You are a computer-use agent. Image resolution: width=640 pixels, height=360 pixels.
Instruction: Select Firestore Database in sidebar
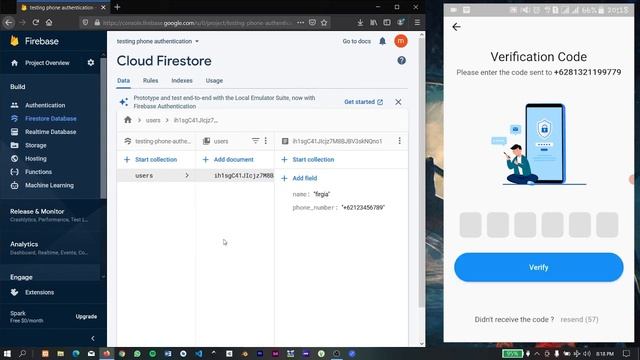51,118
